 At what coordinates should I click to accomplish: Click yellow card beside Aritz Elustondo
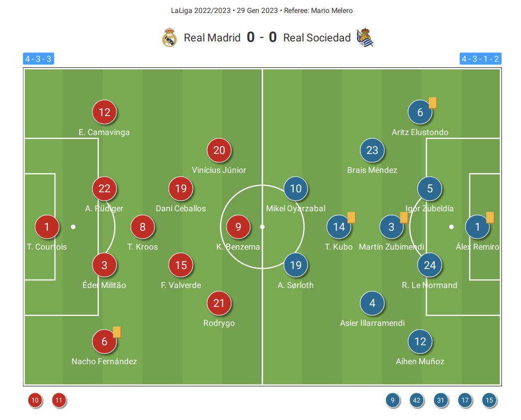coord(433,103)
